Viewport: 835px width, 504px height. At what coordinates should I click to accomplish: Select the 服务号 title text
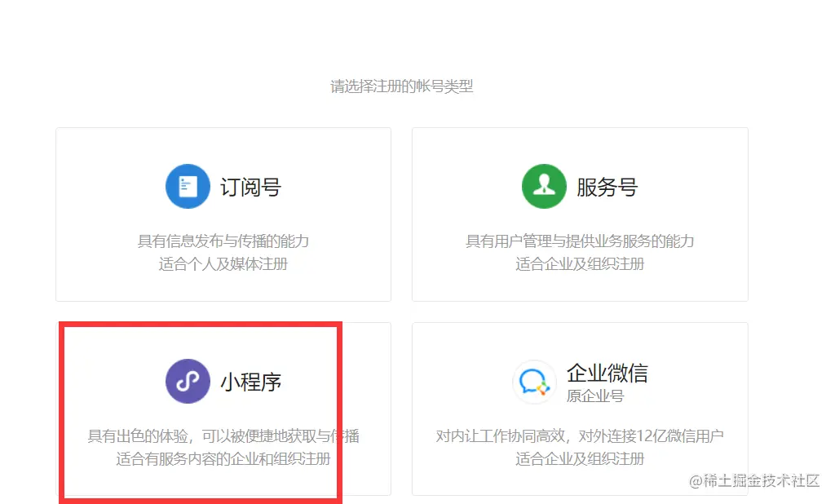pyautogui.click(x=607, y=187)
